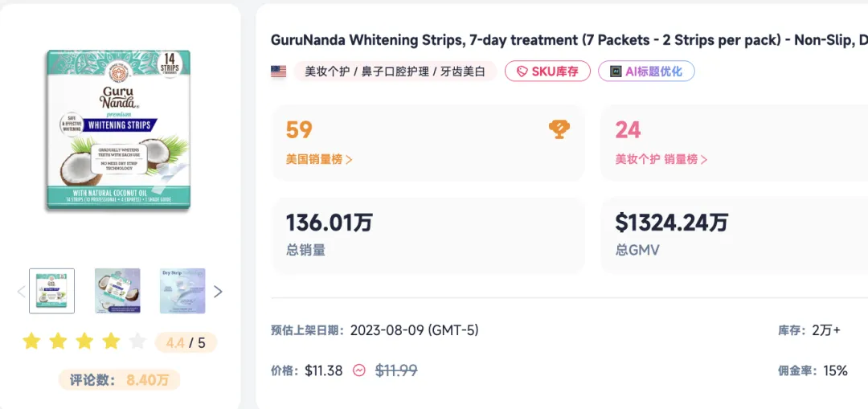
Task: Click next arrow in thumbnail carousel
Action: 218,292
